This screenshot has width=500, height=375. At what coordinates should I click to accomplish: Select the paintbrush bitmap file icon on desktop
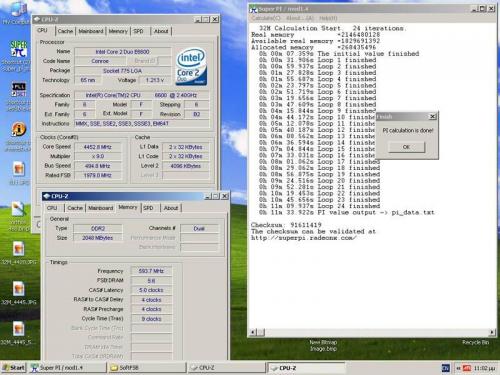(19, 209)
